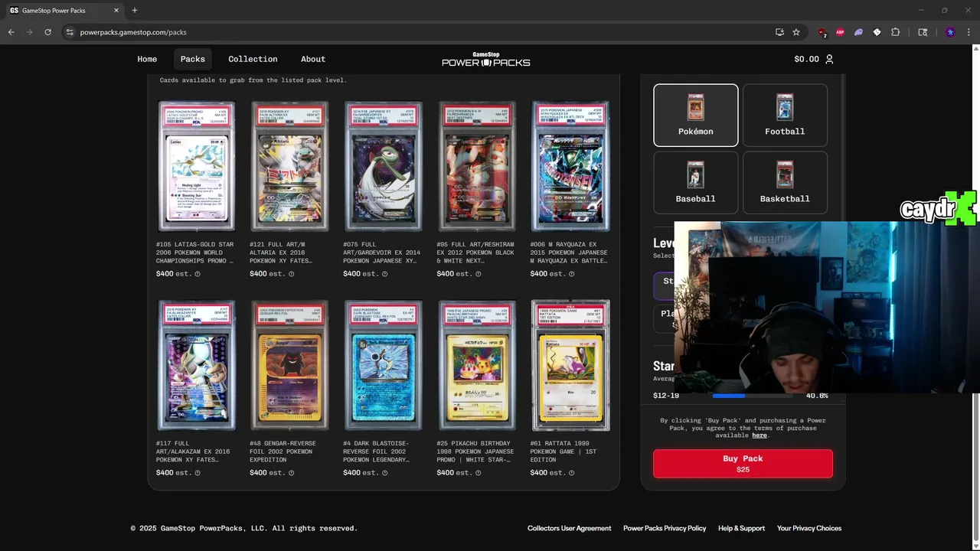Click the purple ghost extension icon
The width and height of the screenshot is (980, 551).
pos(858,32)
